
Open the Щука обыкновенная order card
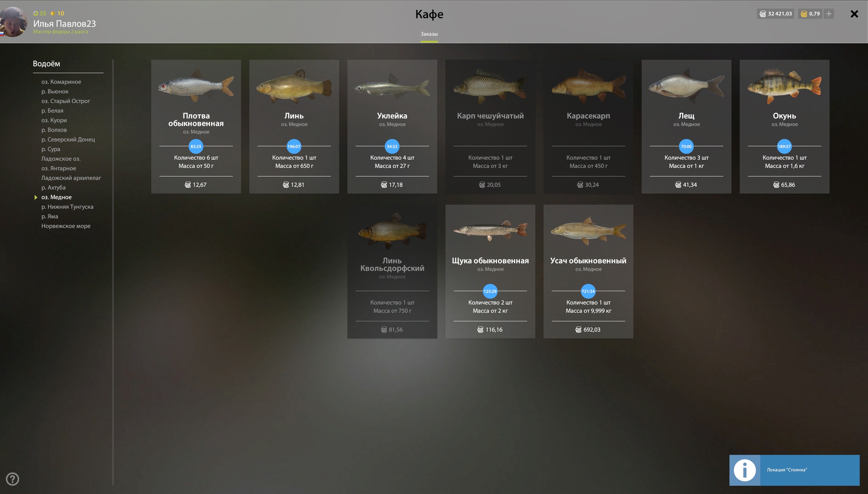click(490, 272)
